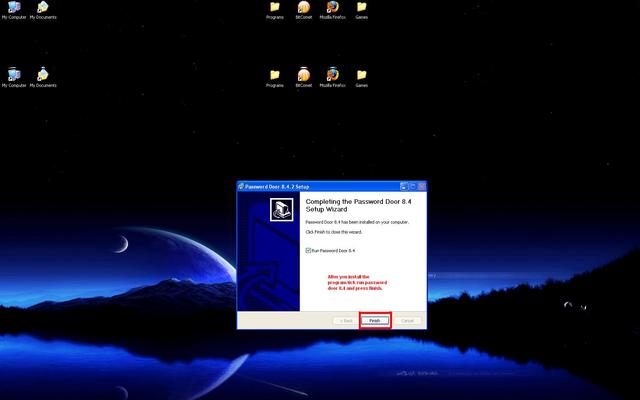Launch BitComet from the second row
640x400 pixels.
click(304, 75)
